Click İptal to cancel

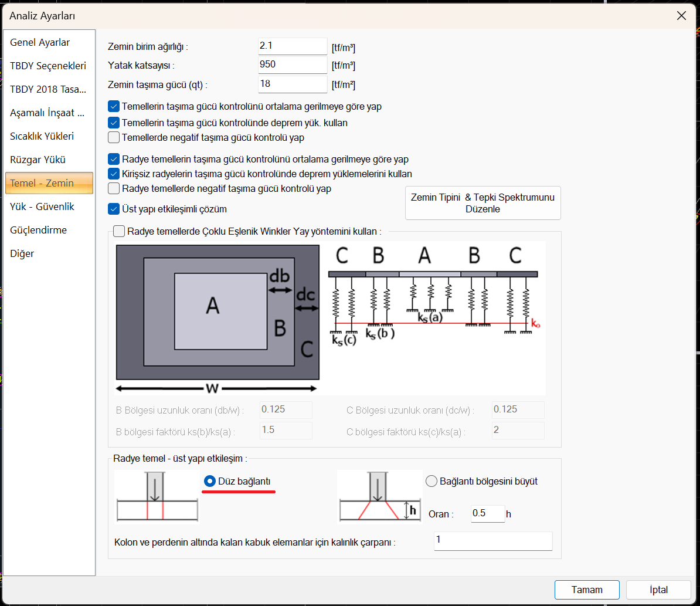click(x=658, y=590)
